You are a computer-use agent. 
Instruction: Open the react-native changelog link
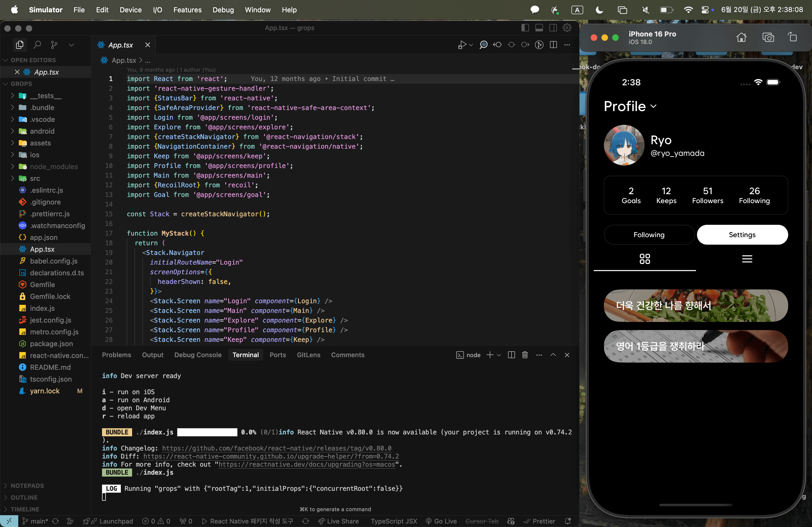point(277,448)
